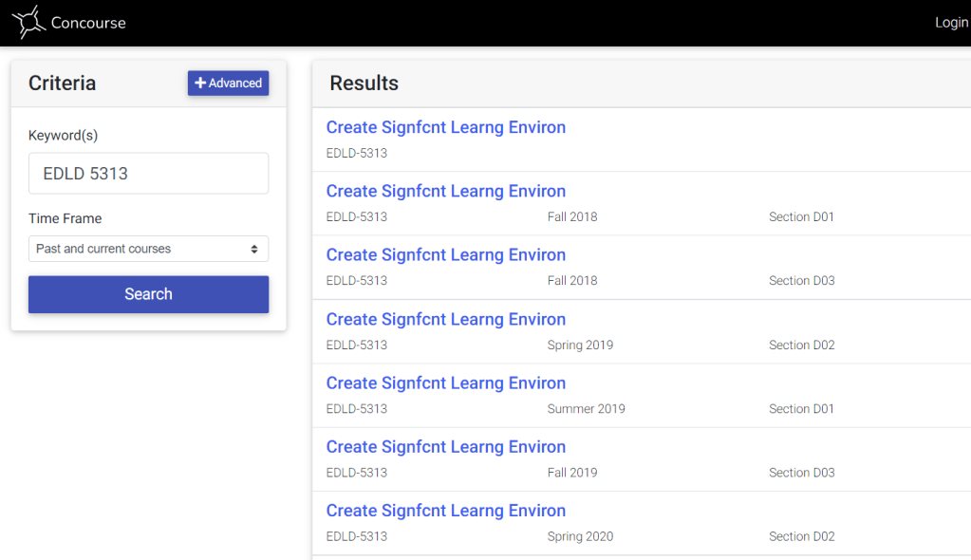Open the Fall 2019 Section D03 course

point(445,446)
